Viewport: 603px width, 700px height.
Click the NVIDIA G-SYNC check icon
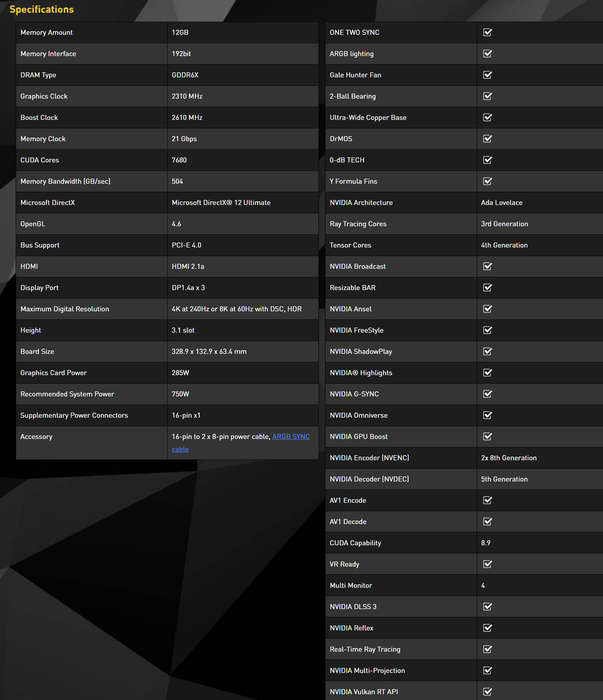coord(487,394)
